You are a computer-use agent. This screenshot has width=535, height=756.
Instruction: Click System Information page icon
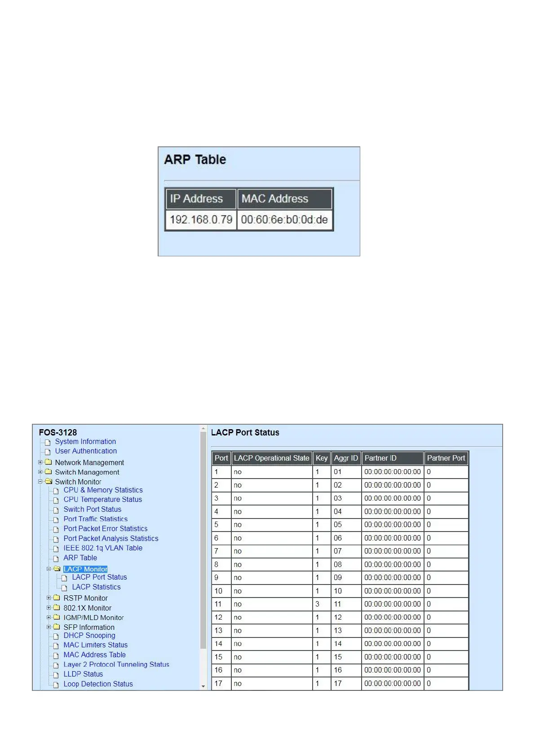point(48,442)
